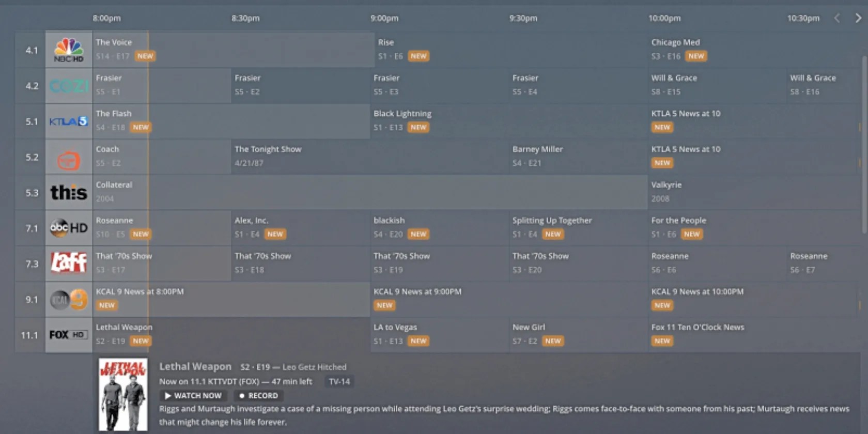The width and height of the screenshot is (868, 434).
Task: Select Frasier S5 E2 program
Action: click(301, 86)
